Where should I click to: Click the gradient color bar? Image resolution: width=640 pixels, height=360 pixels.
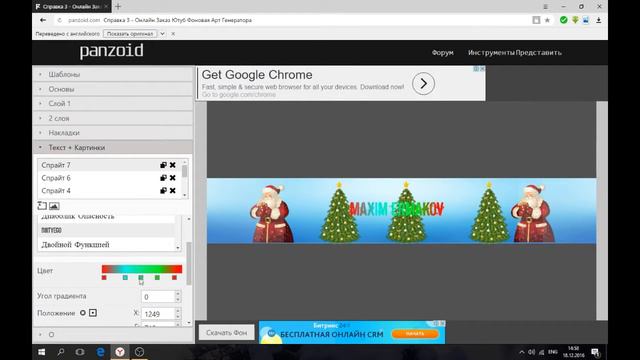coord(142,269)
